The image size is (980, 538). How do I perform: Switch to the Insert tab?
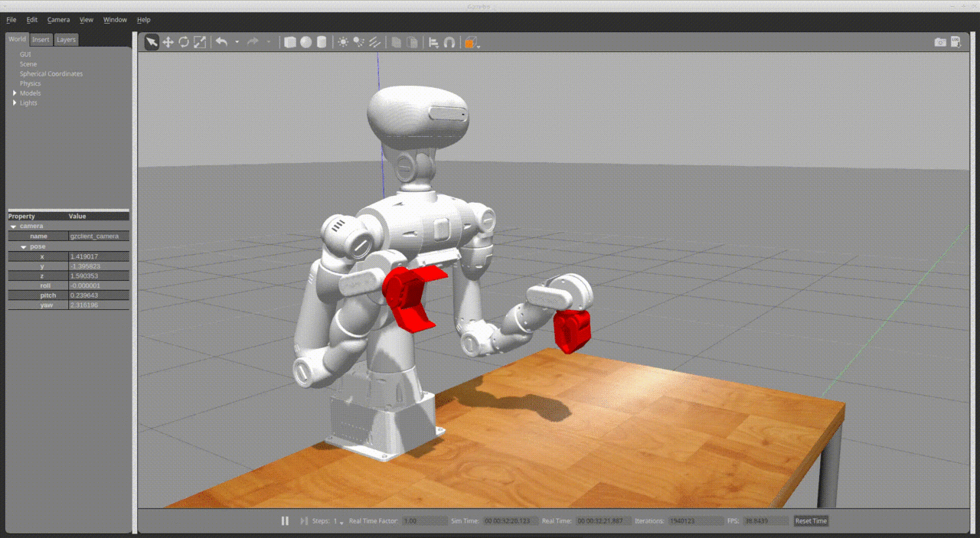point(41,40)
